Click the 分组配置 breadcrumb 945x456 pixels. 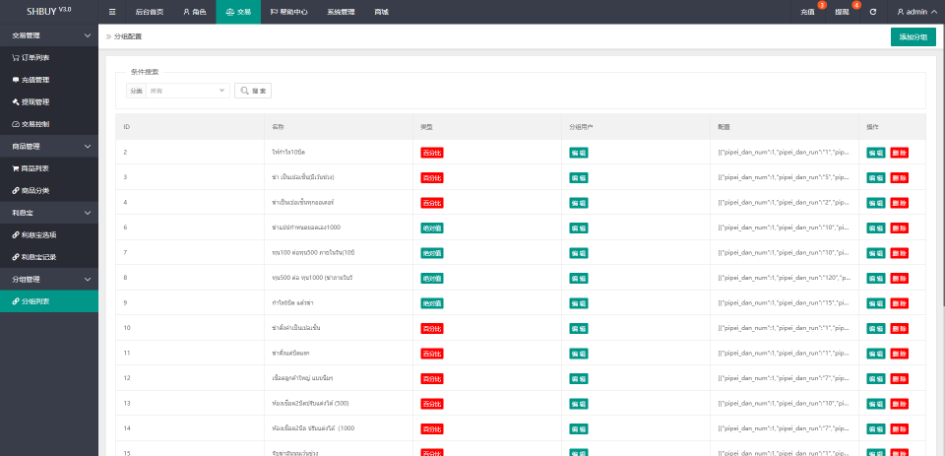click(x=128, y=37)
